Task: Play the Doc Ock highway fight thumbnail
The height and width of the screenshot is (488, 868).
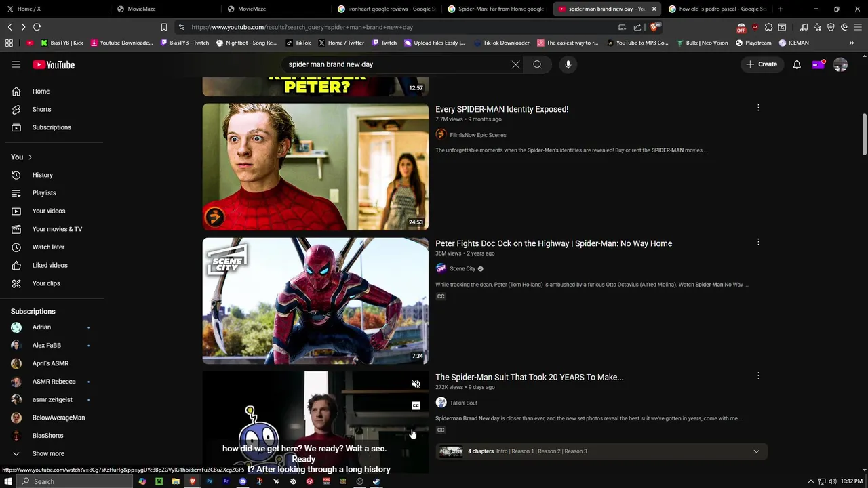Action: [315, 301]
